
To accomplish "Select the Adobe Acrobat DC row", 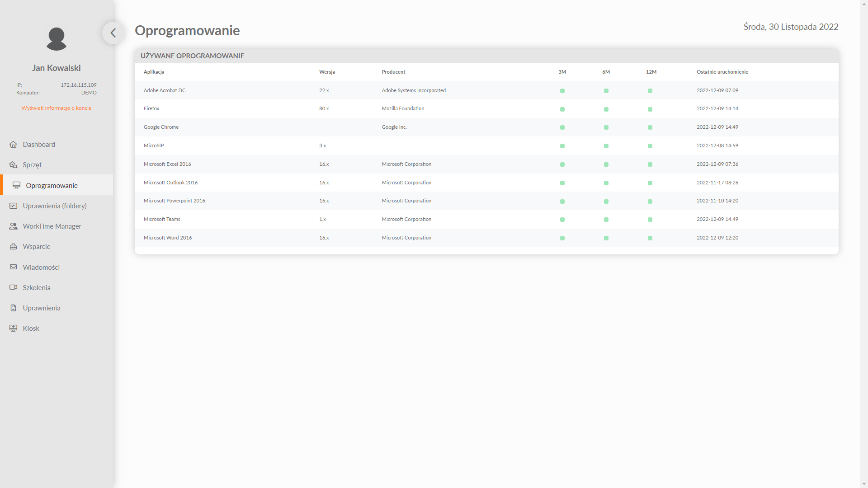I will (x=486, y=90).
